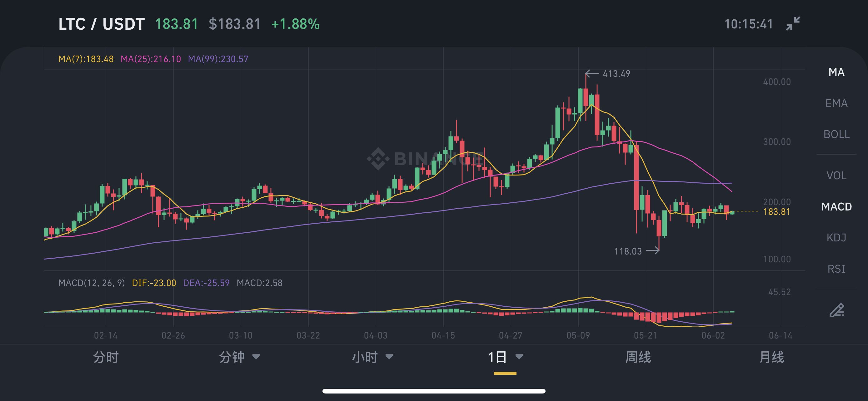Tap the 45.52 MACD axis label
Image resolution: width=868 pixels, height=401 pixels.
coord(779,292)
